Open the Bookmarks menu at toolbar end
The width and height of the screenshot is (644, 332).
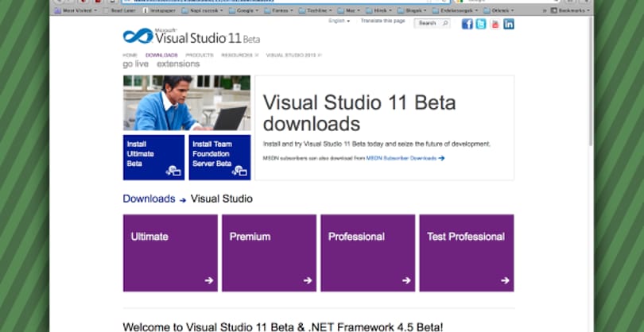(x=570, y=10)
